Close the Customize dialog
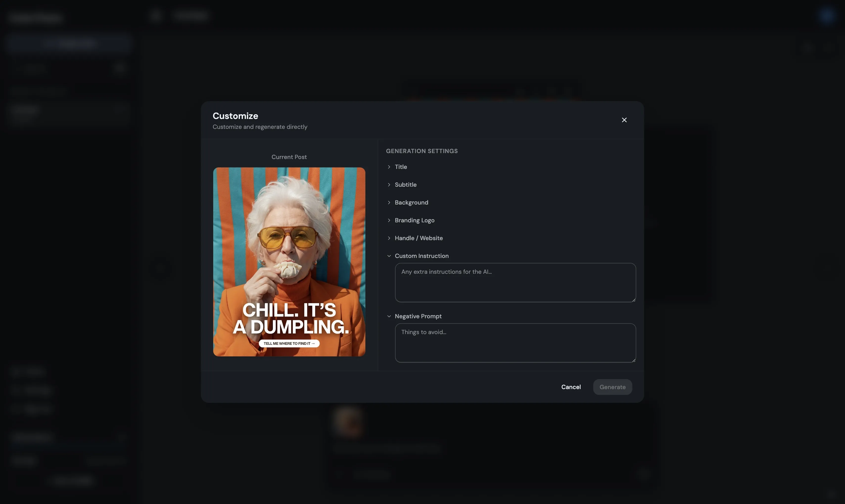845x504 pixels. pos(624,119)
